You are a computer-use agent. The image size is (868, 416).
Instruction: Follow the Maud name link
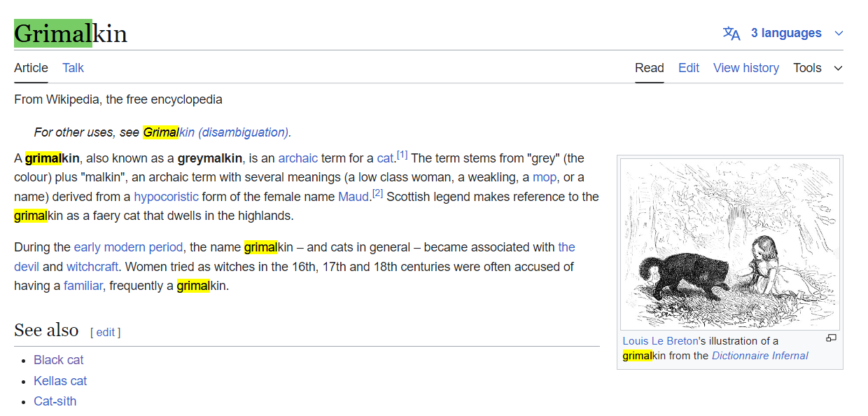(353, 197)
